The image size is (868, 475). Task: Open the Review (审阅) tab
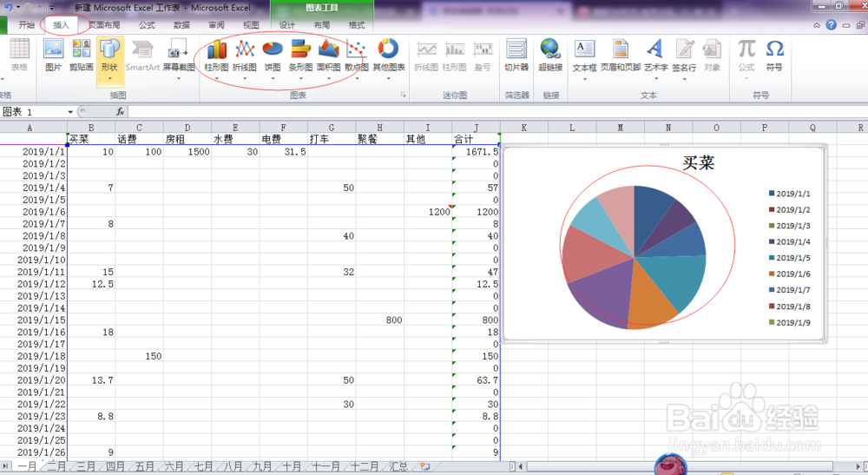click(x=216, y=25)
